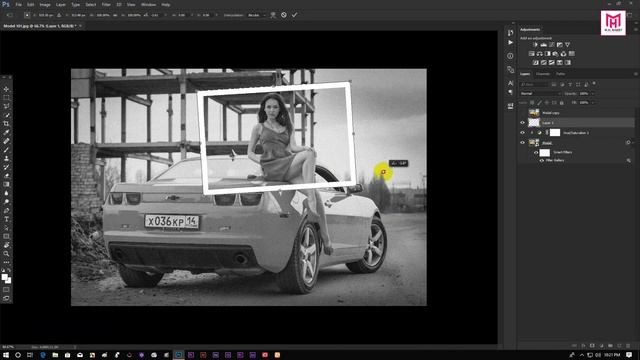Add a Vibrance adjustment

point(567,44)
